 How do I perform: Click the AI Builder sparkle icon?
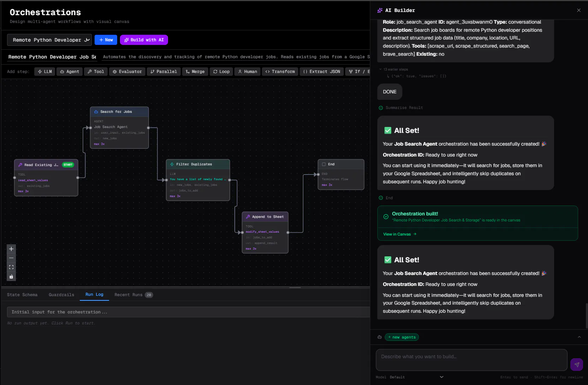point(380,10)
